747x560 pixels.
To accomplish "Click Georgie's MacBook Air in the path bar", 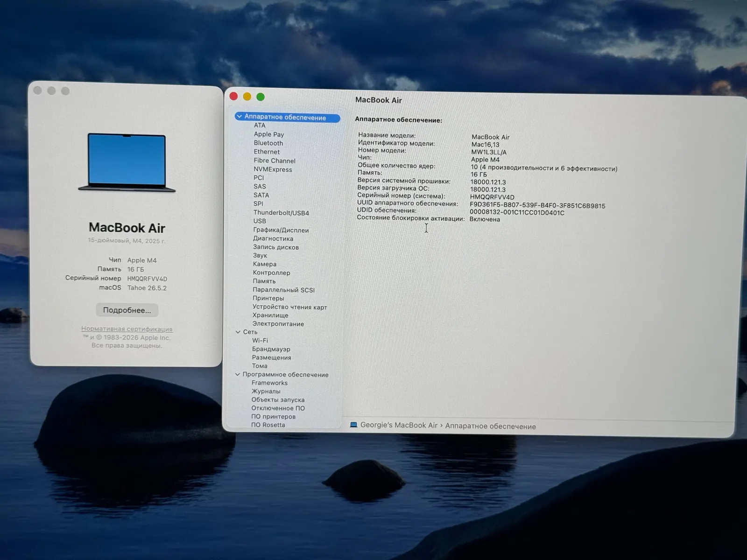I will pyautogui.click(x=399, y=425).
